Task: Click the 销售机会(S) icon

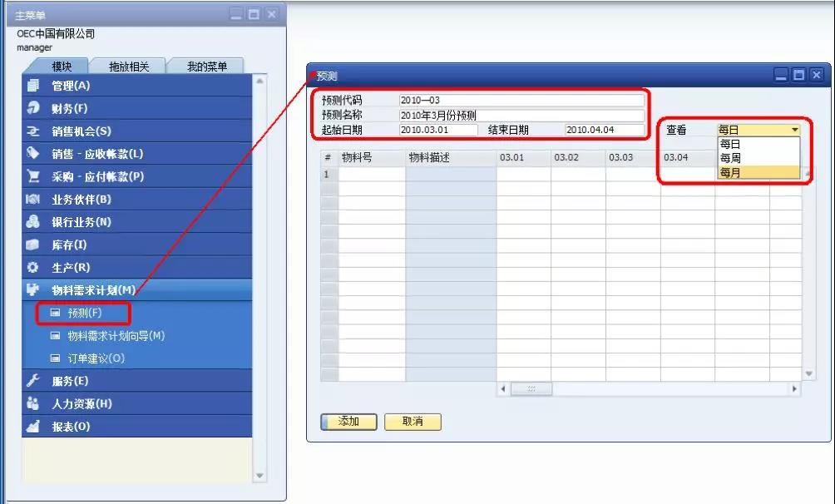Action: (33, 131)
